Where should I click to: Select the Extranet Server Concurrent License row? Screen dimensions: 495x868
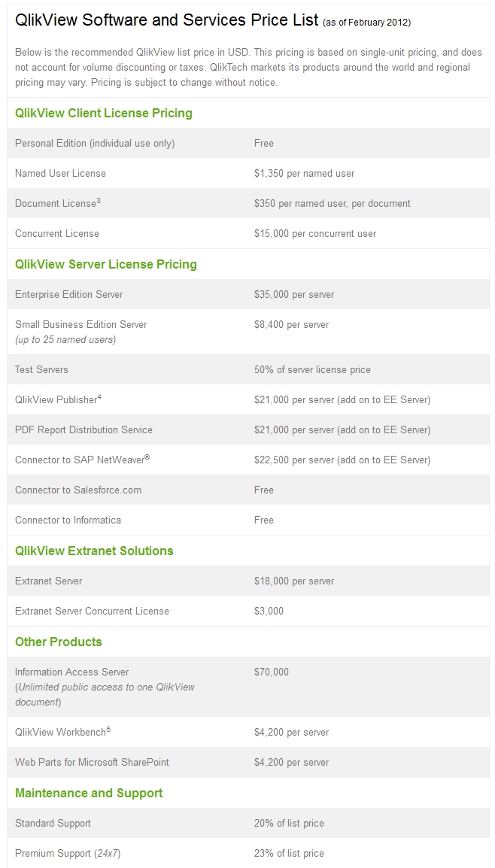(x=248, y=612)
